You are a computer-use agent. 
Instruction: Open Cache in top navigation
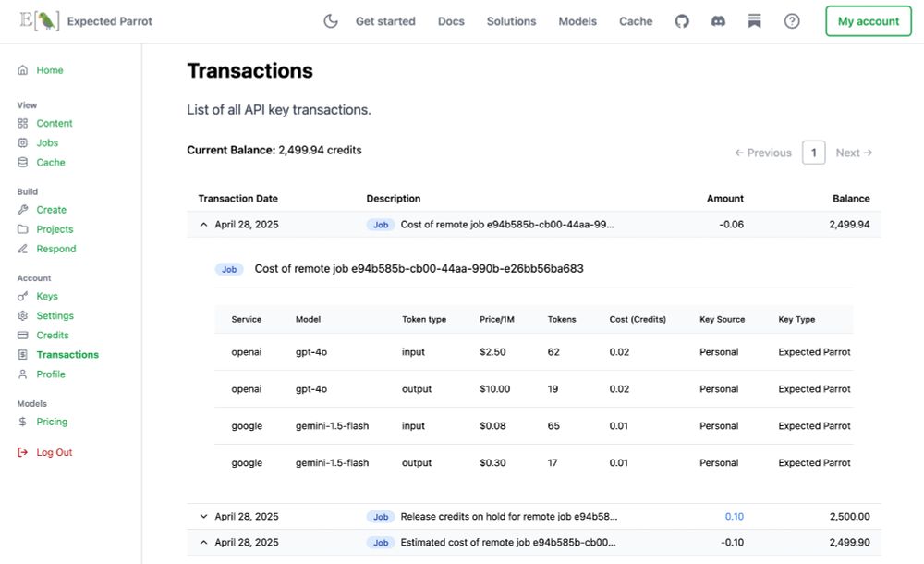pos(636,21)
